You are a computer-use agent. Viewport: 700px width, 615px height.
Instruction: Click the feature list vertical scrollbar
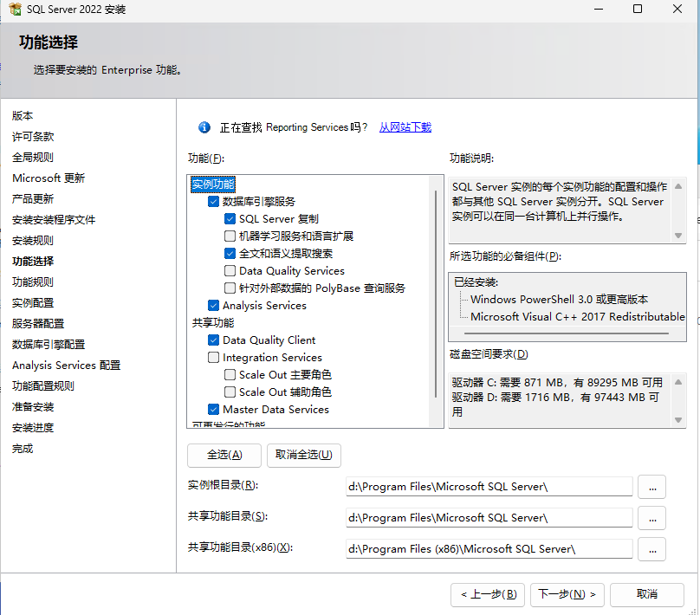tap(436, 295)
